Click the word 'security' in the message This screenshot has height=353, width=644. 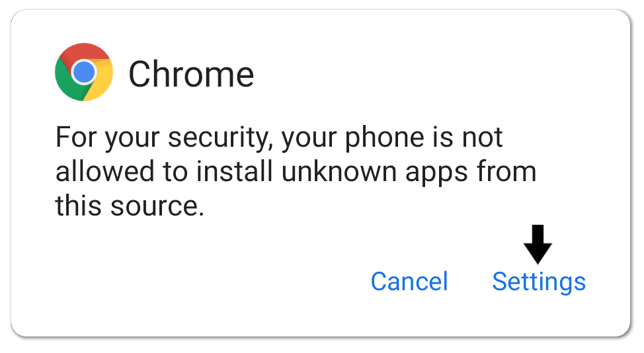(x=221, y=138)
